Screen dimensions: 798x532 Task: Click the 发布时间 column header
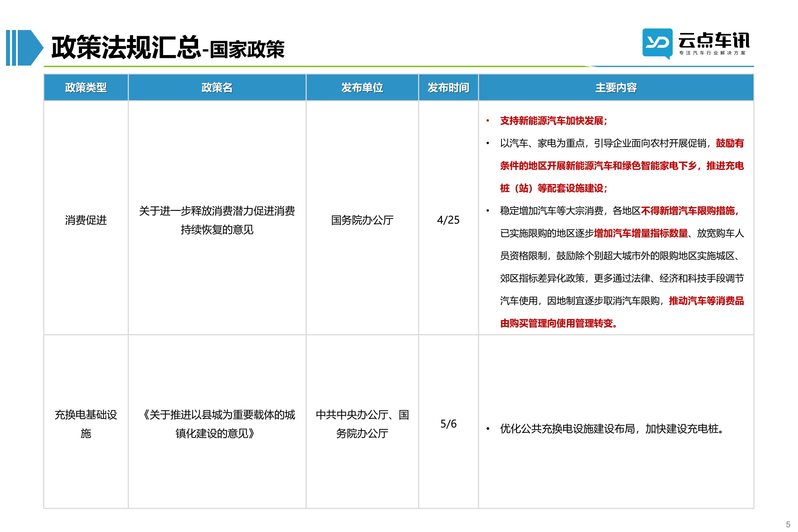click(448, 88)
